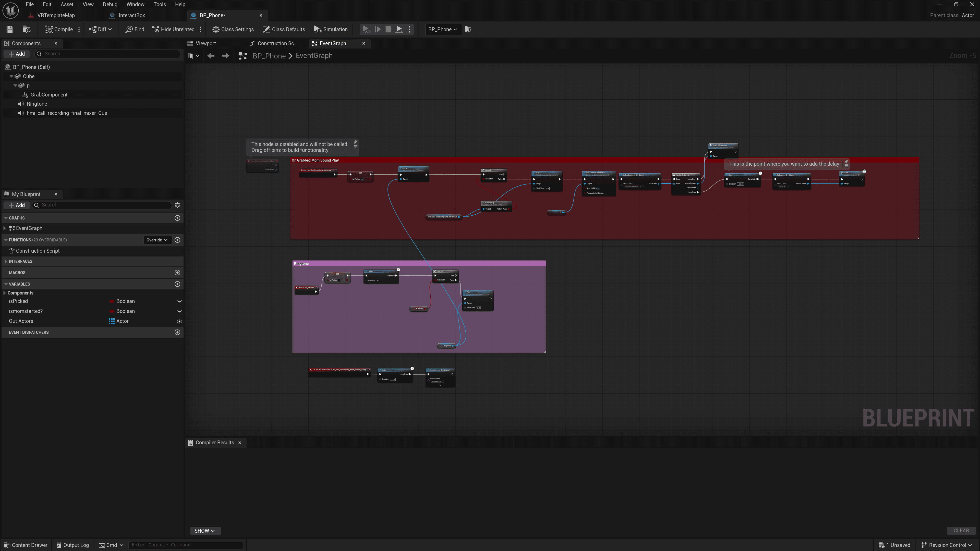Switch to the Viewport tab
This screenshot has width=980, height=551.
tap(205, 43)
